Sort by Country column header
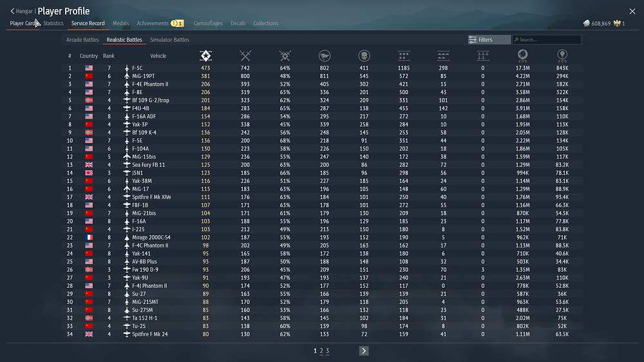 89,56
